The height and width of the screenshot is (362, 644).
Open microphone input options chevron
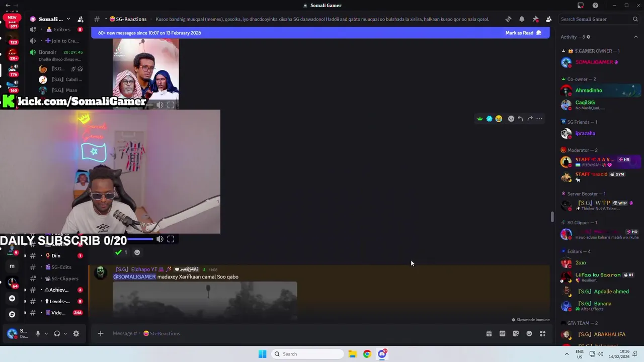point(46,333)
